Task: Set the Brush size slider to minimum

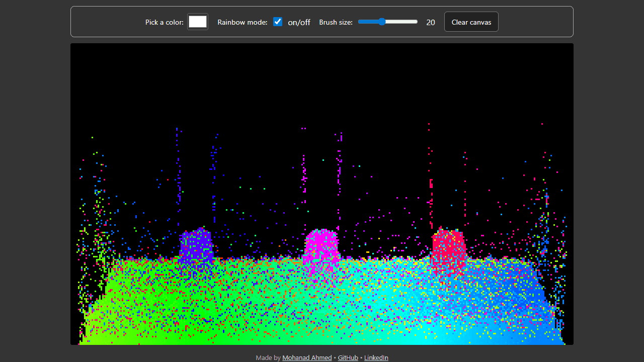Action: (x=359, y=22)
